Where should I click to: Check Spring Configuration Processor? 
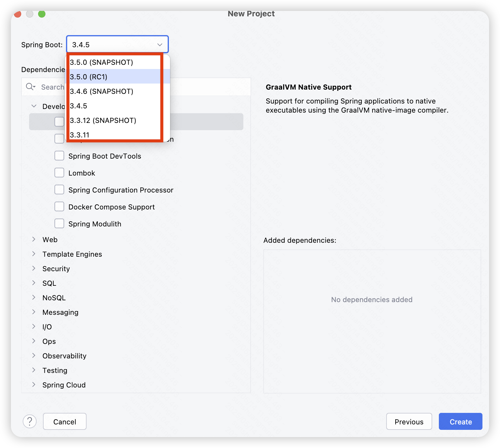pos(59,190)
